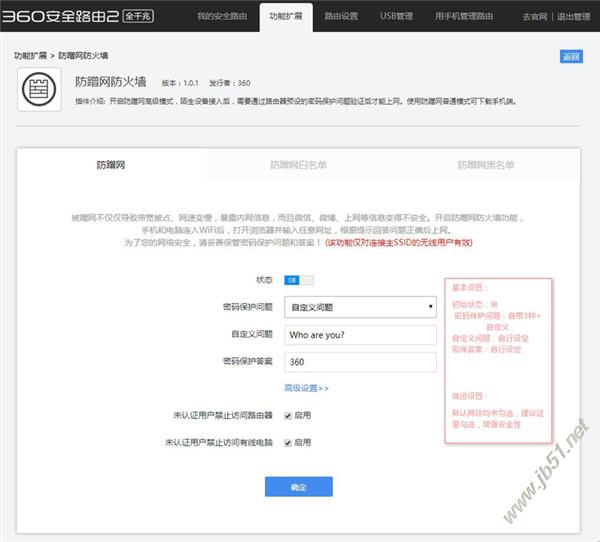Switch to 防蹭网黑名单 tab
The width and height of the screenshot is (600, 542).
pyautogui.click(x=486, y=165)
